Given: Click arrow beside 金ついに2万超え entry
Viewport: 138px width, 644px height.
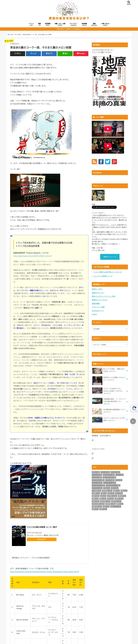Looking at the screenshot, I should pyautogui.click(x=127, y=371).
